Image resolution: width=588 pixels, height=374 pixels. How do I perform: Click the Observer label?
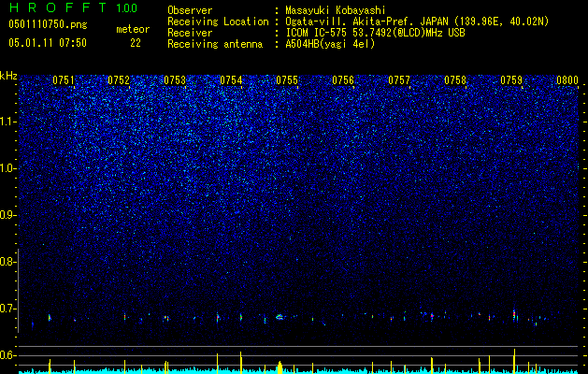[190, 10]
